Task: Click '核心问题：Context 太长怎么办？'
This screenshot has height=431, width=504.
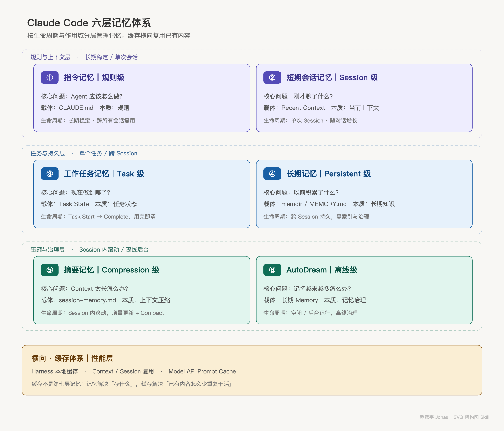Action: click(85, 288)
